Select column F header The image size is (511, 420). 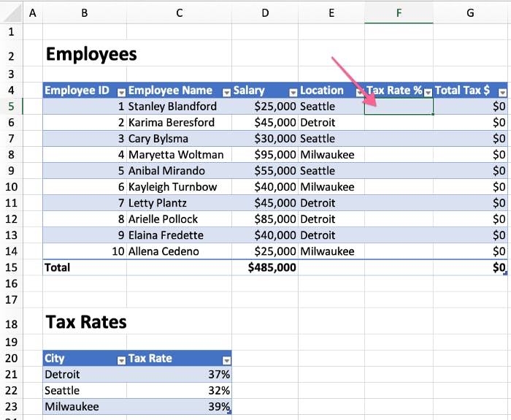pos(399,12)
